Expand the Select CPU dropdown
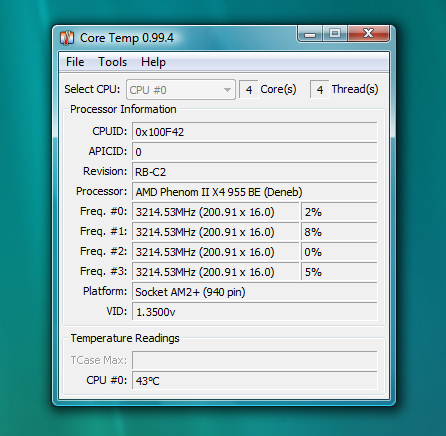This screenshot has width=446, height=436. pyautogui.click(x=181, y=90)
